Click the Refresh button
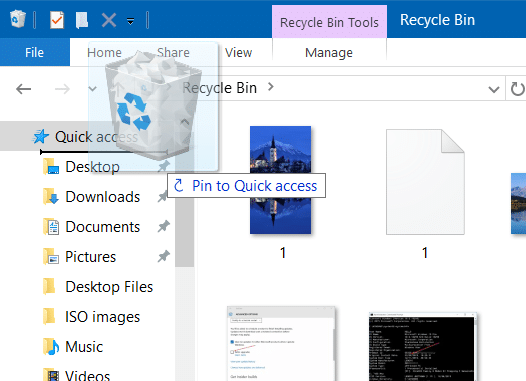Viewport: 526px width, 381px height. [517, 89]
